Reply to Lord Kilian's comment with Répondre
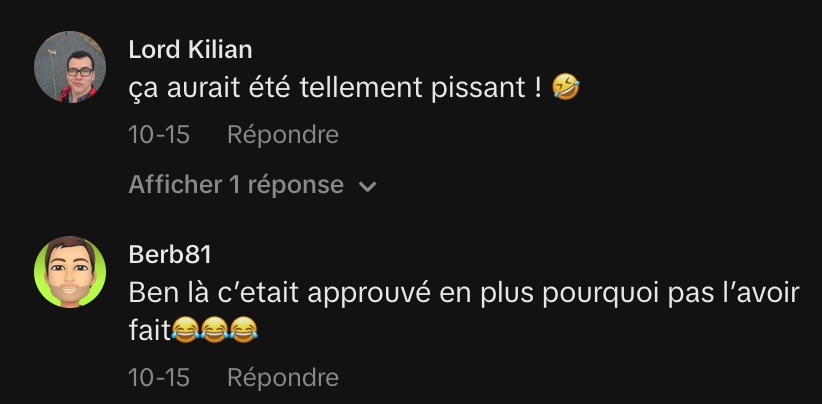This screenshot has height=404, width=822. coord(283,135)
